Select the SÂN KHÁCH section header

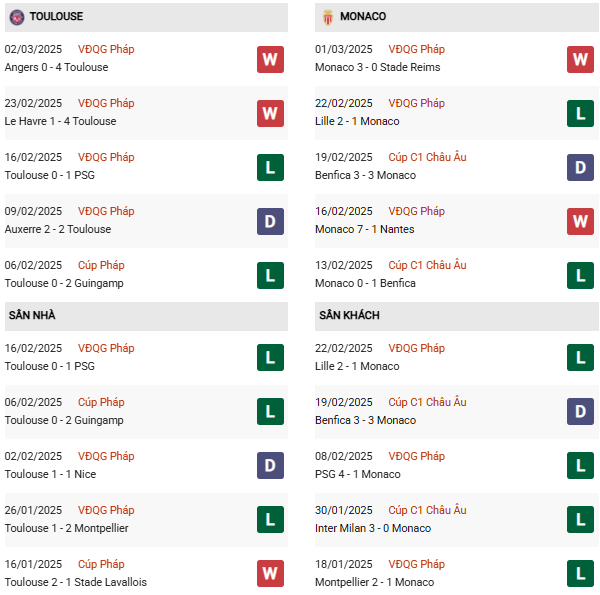point(349,316)
